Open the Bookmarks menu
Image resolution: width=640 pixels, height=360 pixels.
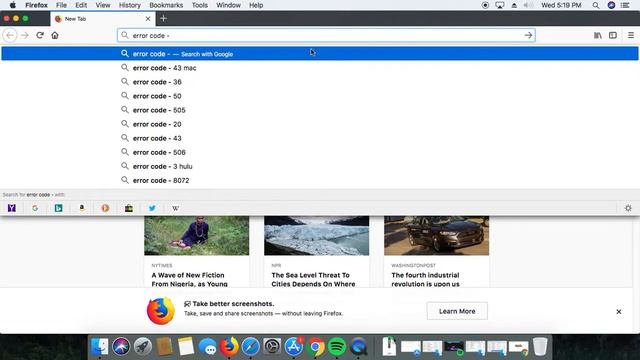(x=166, y=5)
